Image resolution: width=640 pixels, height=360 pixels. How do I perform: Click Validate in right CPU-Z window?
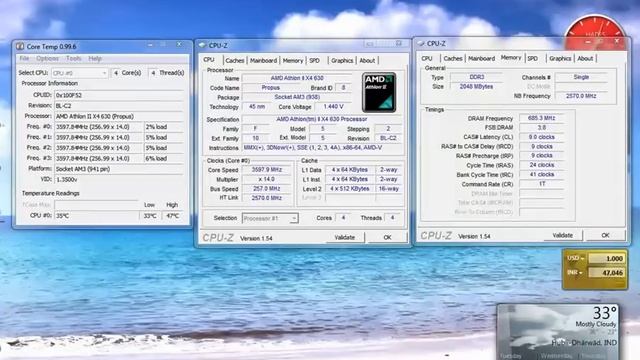[x=562, y=235]
